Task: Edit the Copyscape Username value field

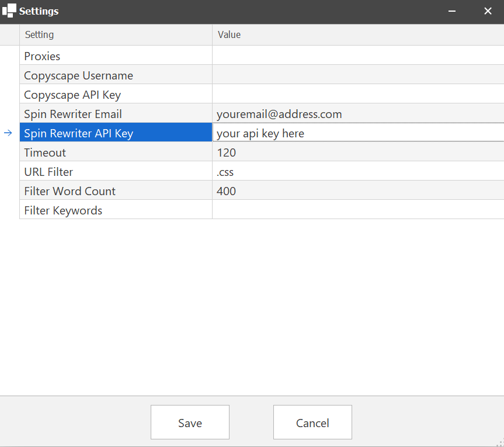Action: (x=357, y=75)
